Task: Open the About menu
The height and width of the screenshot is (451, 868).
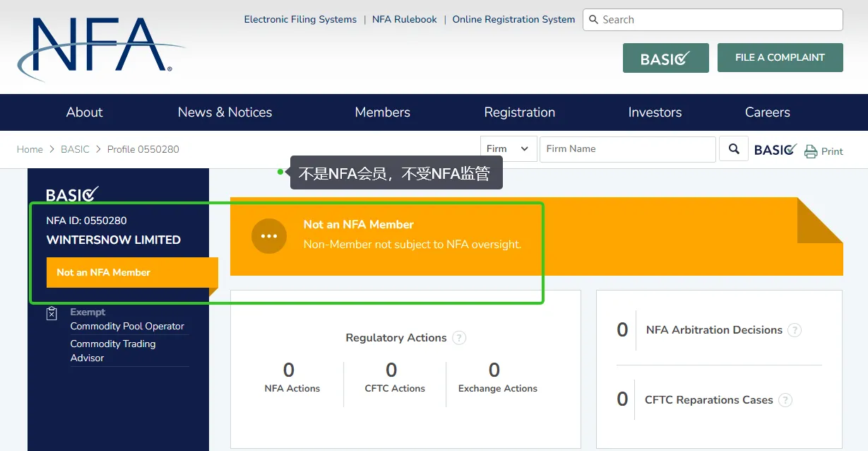Action: 84,112
